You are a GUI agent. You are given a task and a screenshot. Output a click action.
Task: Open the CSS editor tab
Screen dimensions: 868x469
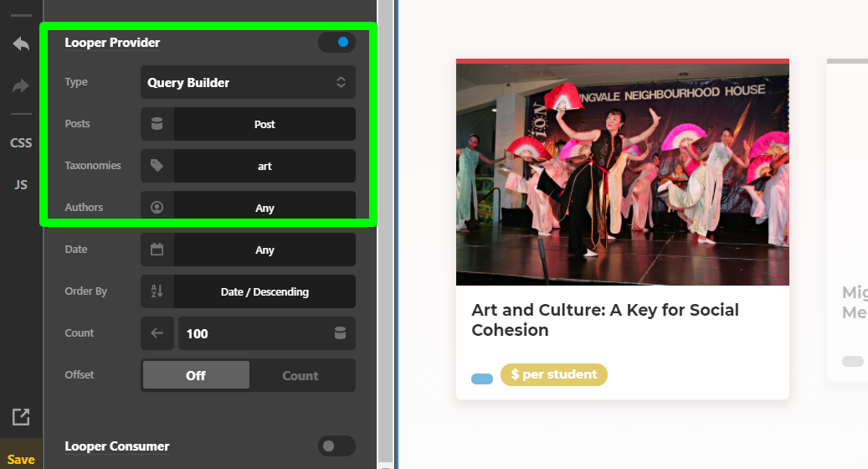coord(21,142)
